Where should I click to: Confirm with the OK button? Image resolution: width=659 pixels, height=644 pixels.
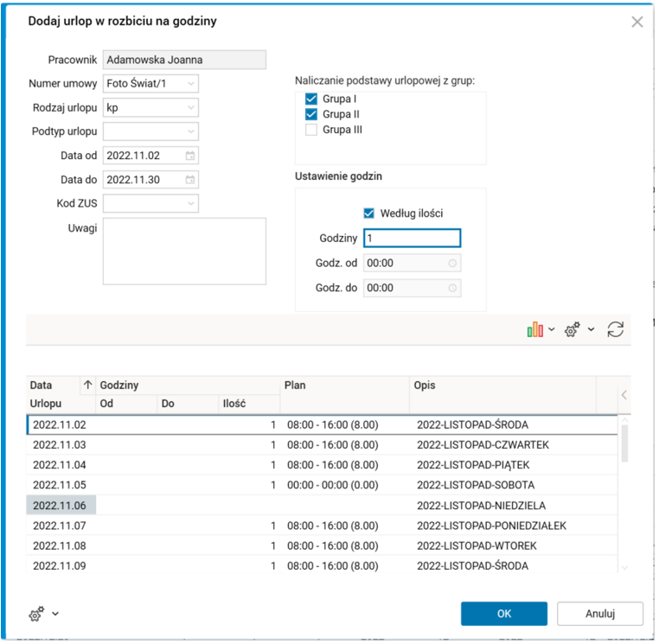503,614
